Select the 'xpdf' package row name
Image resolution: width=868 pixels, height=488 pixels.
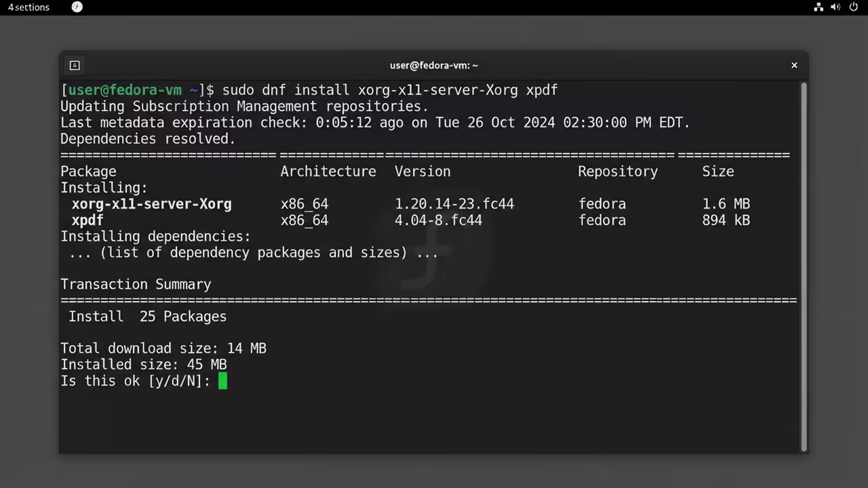(87, 220)
